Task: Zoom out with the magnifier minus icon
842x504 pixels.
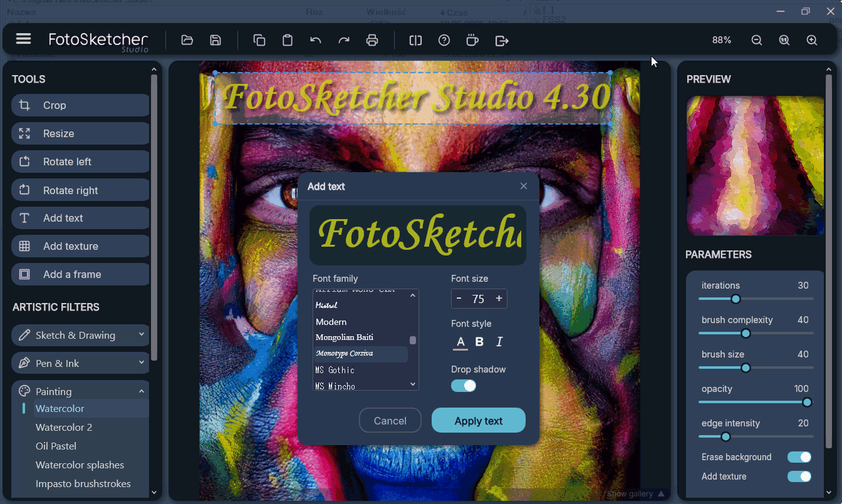Action: [757, 40]
